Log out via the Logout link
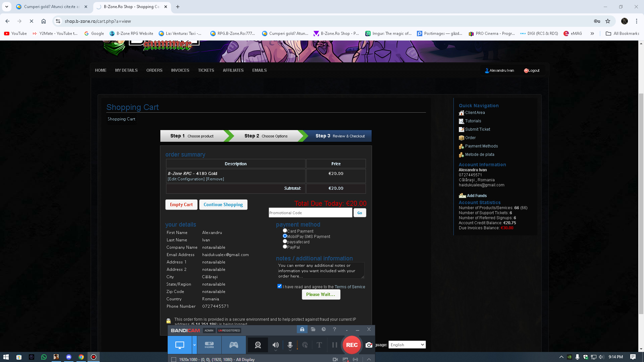 pos(532,71)
